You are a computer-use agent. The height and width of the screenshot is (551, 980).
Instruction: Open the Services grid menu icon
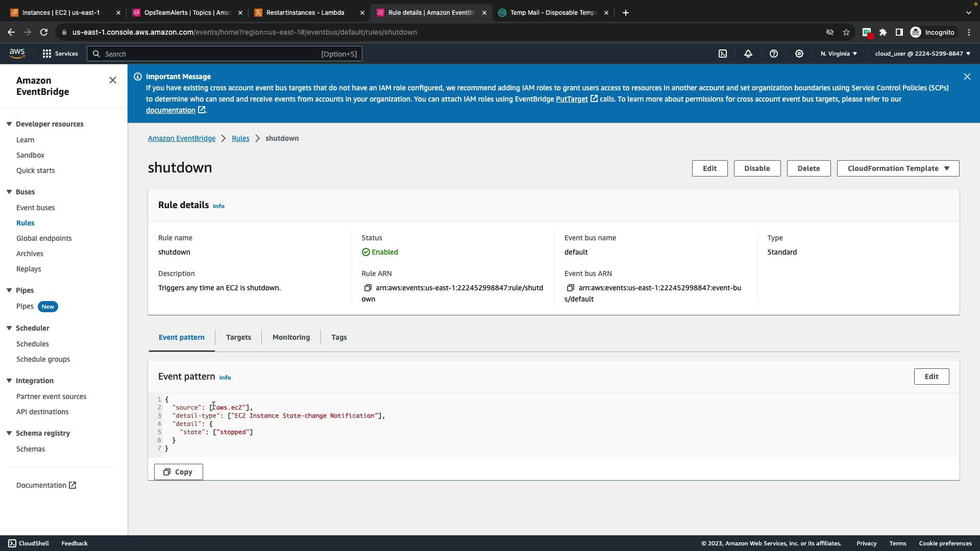coord(47,54)
